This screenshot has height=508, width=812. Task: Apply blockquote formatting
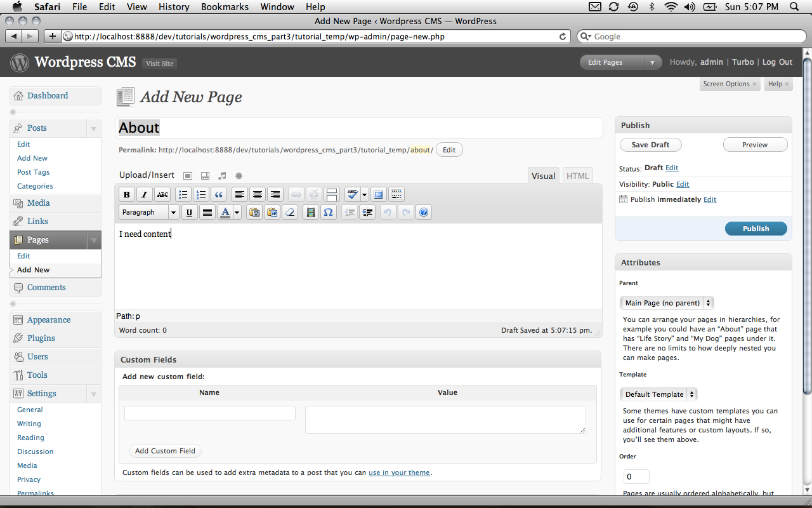pyautogui.click(x=219, y=194)
